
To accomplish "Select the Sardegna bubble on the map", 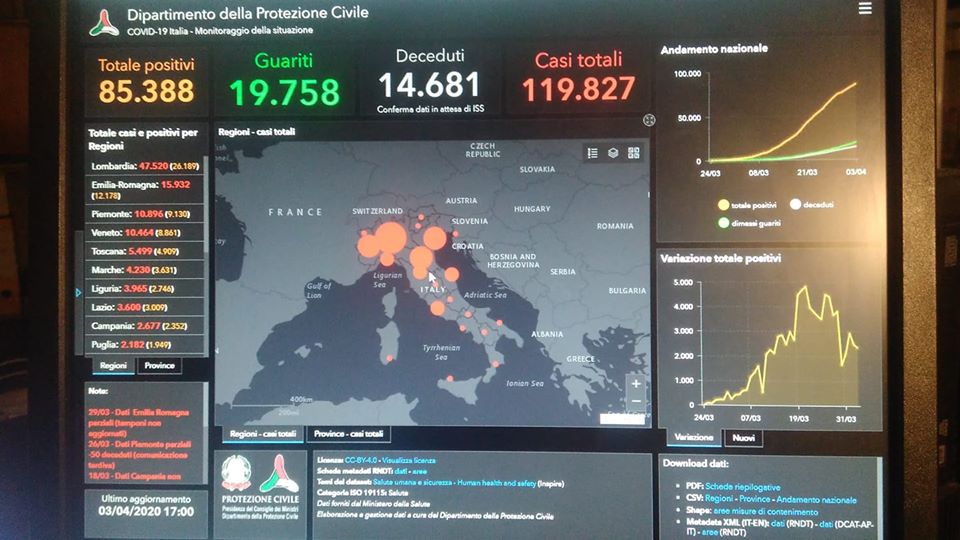I will 389,358.
